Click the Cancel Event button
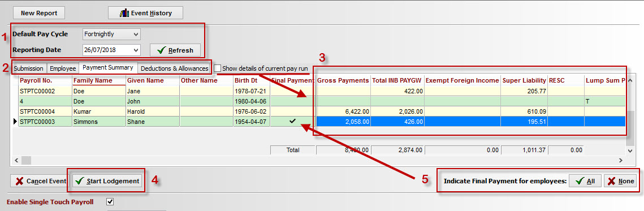Image resolution: width=644 pixels, height=211 pixels. coord(40,181)
